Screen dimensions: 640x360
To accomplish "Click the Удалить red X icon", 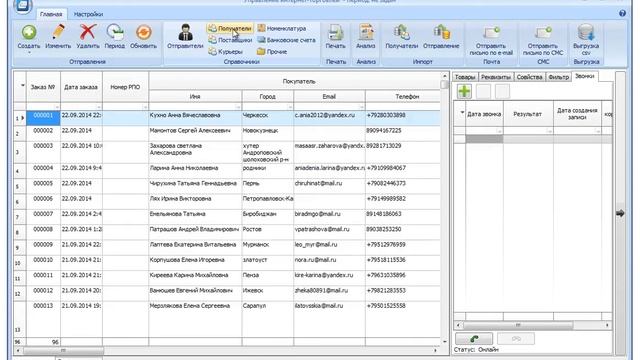I will (x=88, y=32).
